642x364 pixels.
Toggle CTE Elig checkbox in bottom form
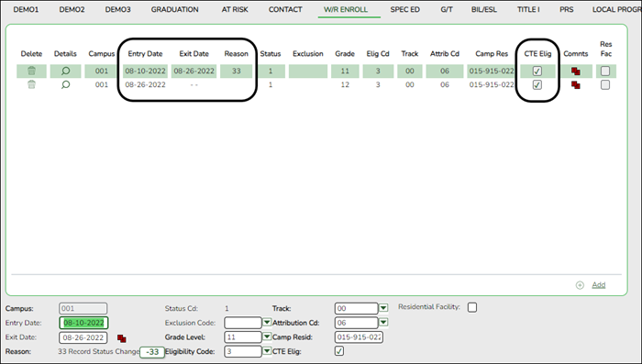point(339,351)
